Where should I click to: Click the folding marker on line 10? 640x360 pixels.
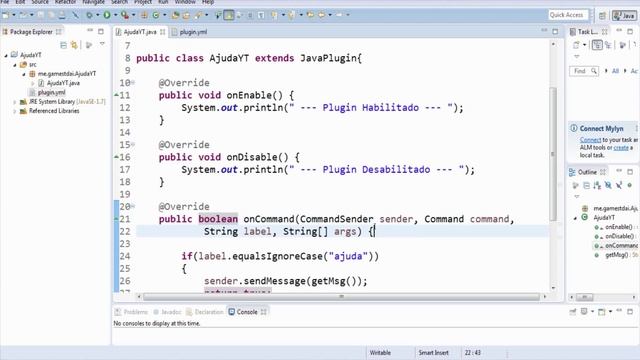pos(133,83)
